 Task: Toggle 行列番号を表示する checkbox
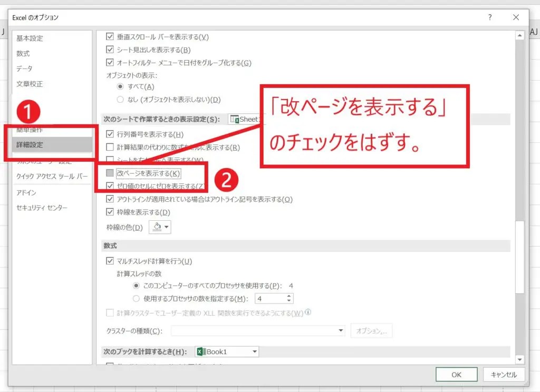[110, 134]
